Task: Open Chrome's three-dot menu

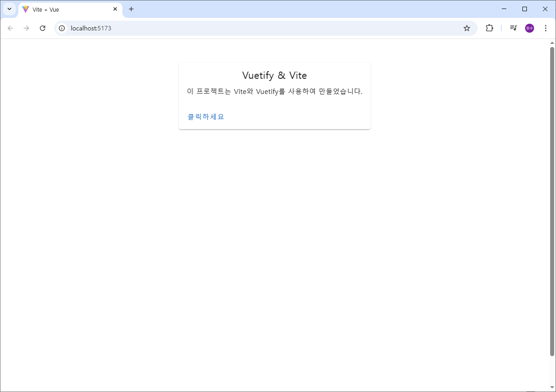Action: click(545, 28)
